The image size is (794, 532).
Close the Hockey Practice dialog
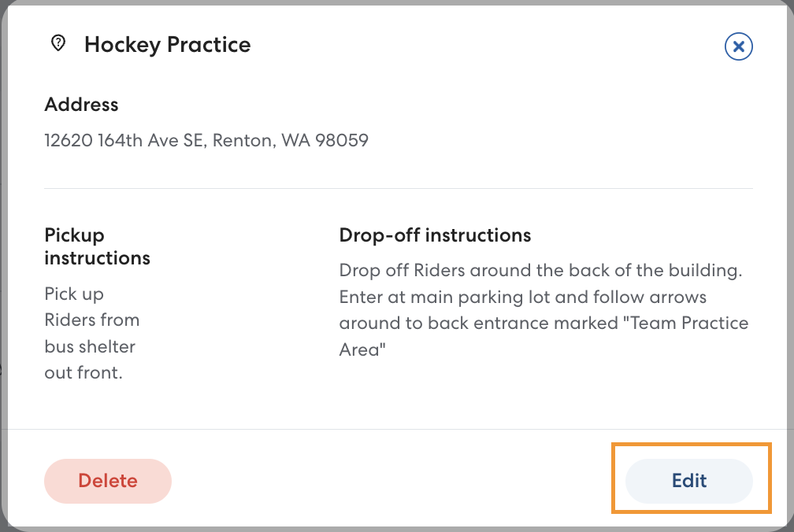tap(738, 47)
